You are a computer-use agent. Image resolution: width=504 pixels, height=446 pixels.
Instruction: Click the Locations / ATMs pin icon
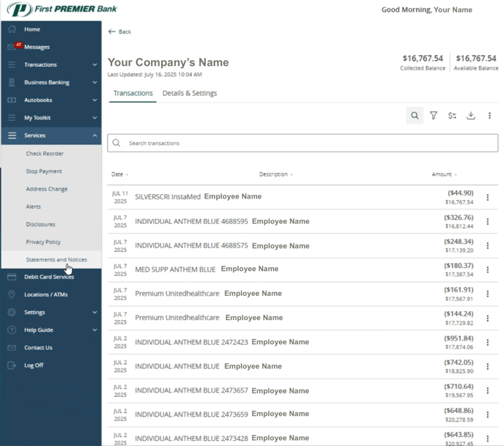(12, 294)
